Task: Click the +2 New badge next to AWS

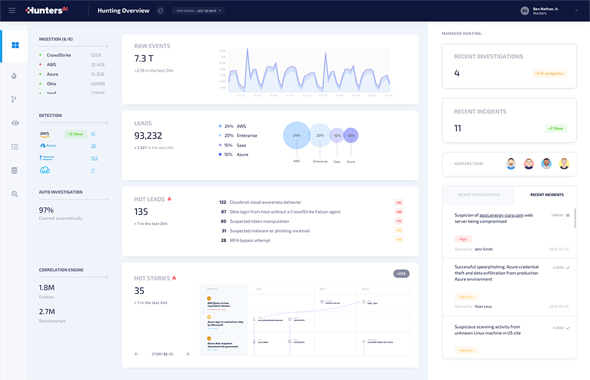Action: (76, 134)
